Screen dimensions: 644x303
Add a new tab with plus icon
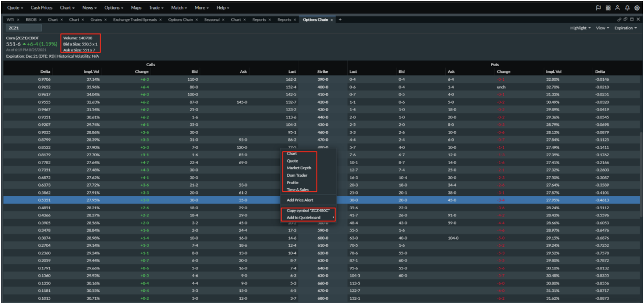pyautogui.click(x=340, y=19)
